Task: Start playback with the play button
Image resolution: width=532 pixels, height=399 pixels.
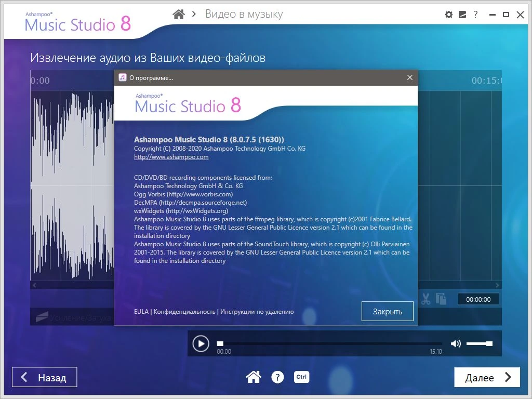Action: 201,344
